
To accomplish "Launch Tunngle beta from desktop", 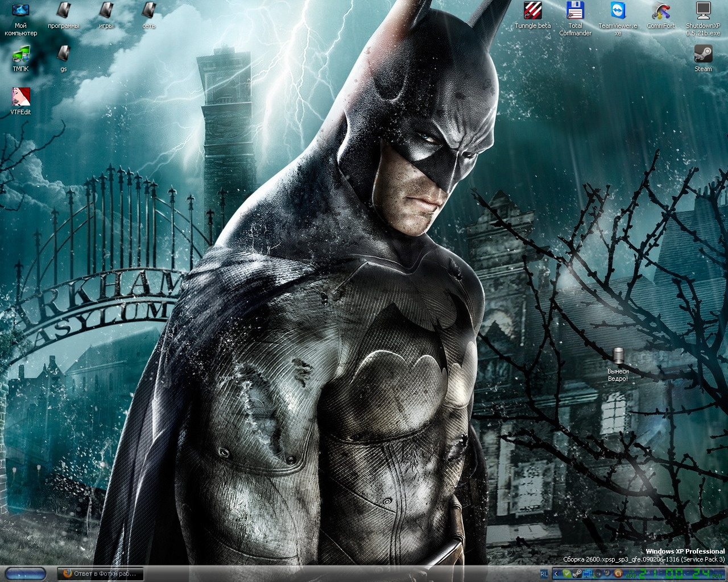I will (x=533, y=15).
